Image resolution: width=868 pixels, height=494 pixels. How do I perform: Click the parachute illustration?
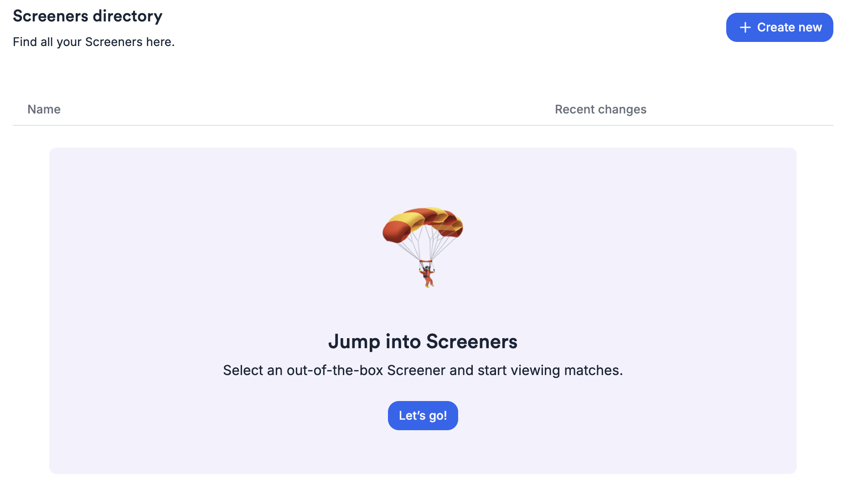coord(423,247)
